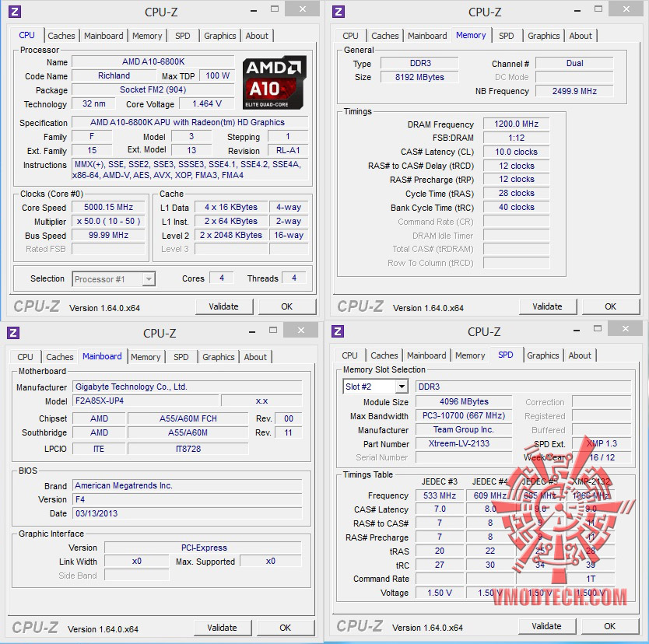649x644 pixels.
Task: Click the Manufacturer field Gigabyte Technology Co., Ltd.
Action: [188, 387]
